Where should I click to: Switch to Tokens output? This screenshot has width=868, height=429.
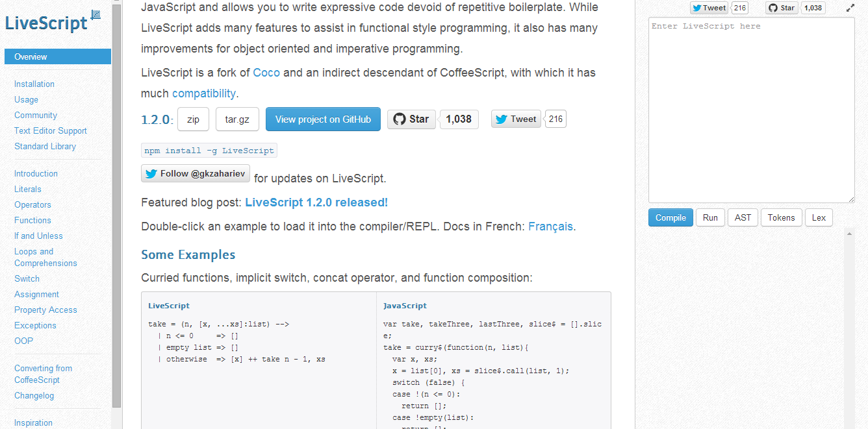(781, 217)
